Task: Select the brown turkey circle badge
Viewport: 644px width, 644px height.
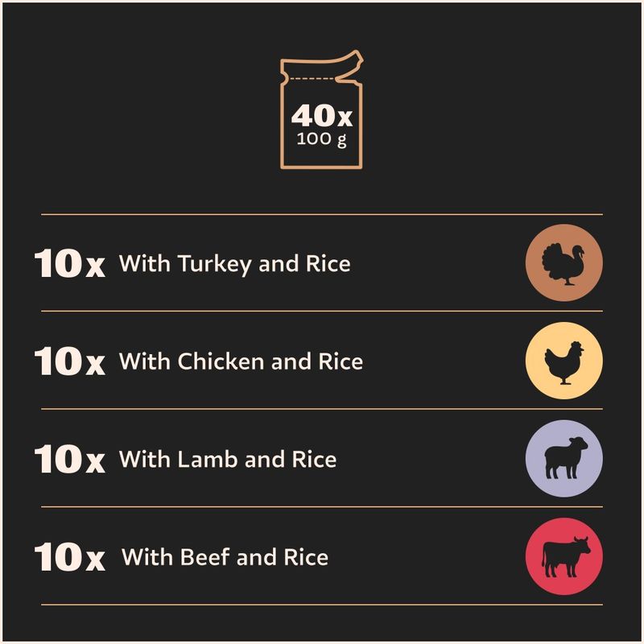Action: click(564, 263)
